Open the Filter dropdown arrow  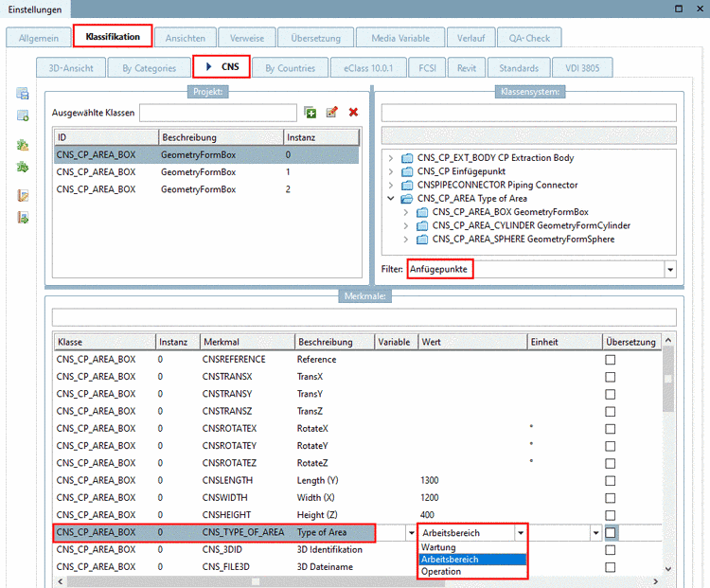[671, 270]
